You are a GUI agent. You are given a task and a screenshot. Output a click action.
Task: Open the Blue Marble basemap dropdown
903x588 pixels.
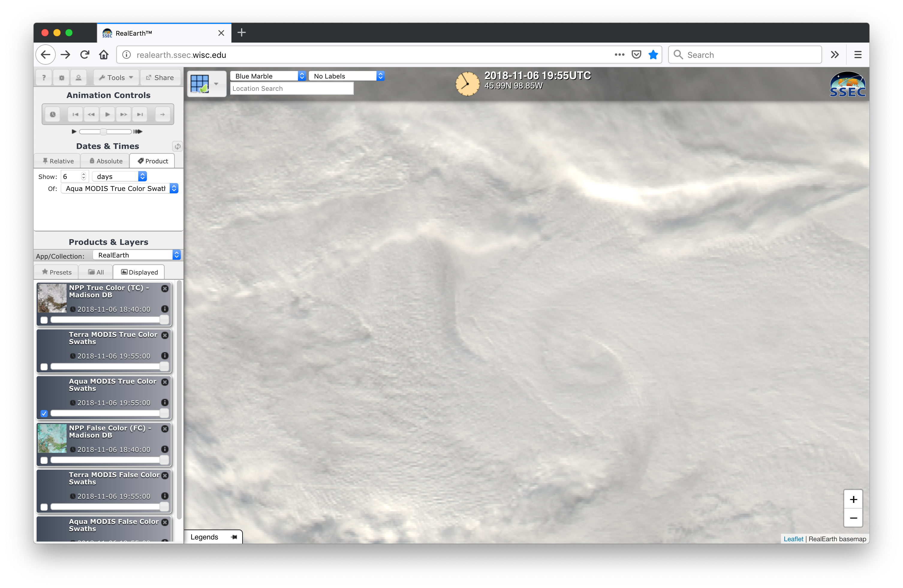coord(268,76)
